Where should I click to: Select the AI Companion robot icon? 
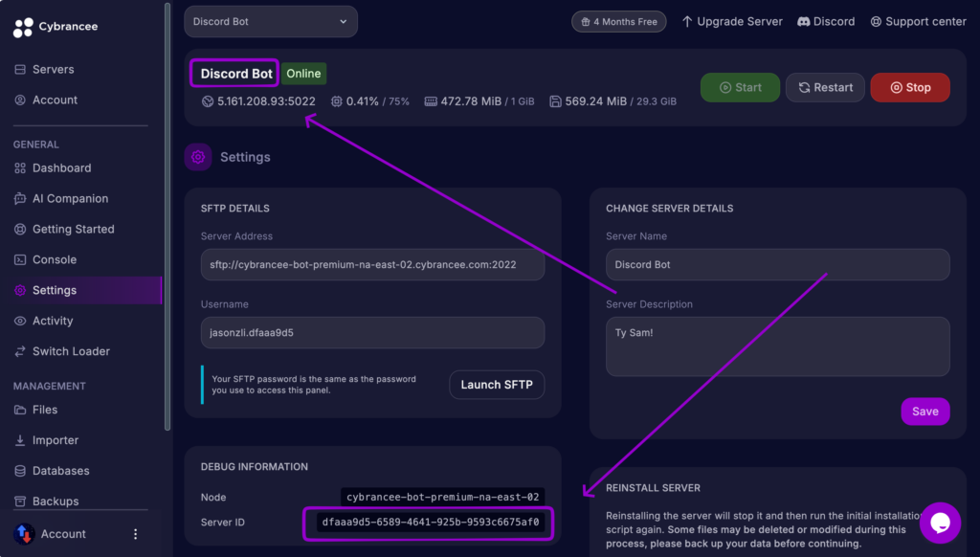[x=20, y=199]
